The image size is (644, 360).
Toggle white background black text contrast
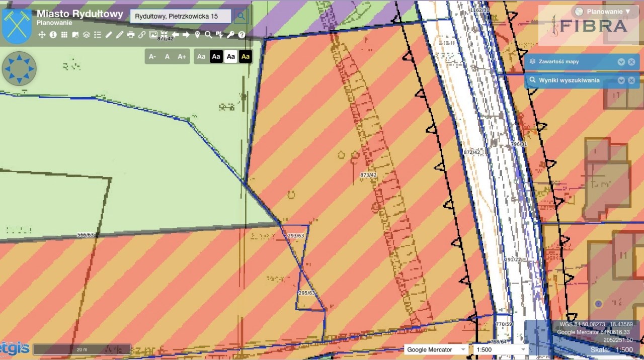point(230,56)
